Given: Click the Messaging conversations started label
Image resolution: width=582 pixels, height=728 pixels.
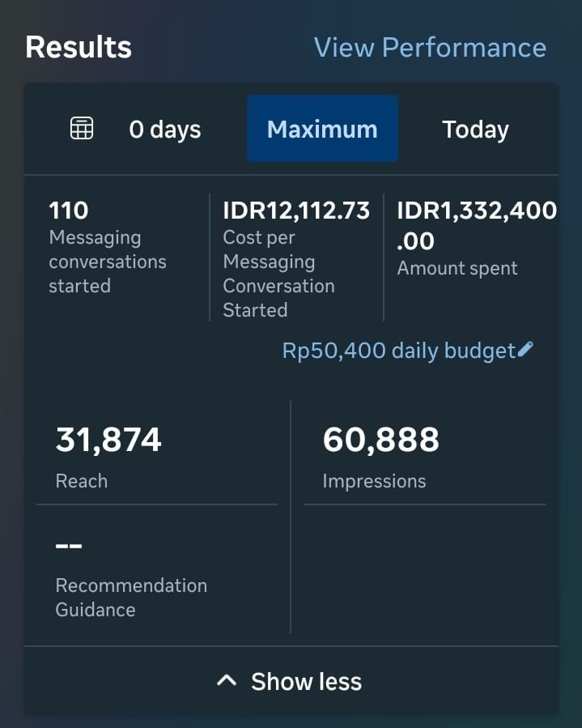Looking at the screenshot, I should coord(108,262).
